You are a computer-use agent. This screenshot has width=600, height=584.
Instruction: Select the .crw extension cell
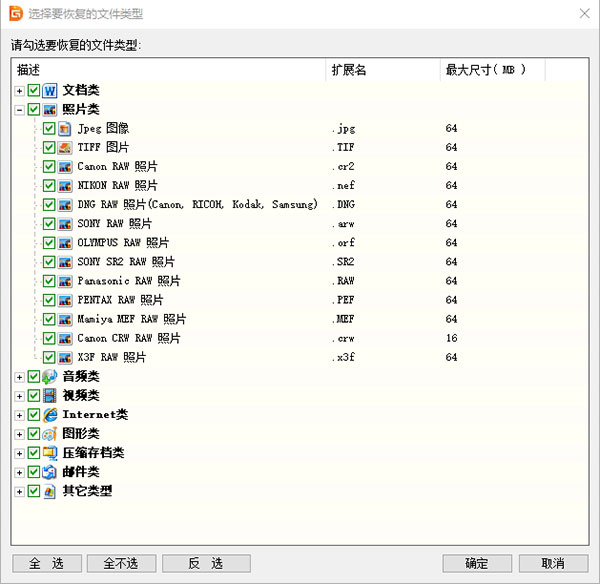pyautogui.click(x=344, y=339)
